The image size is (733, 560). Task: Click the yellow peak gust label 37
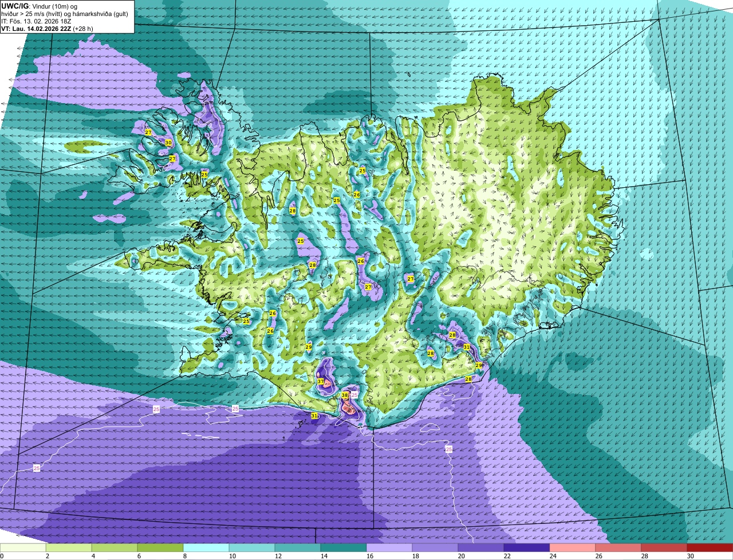[x=321, y=381]
